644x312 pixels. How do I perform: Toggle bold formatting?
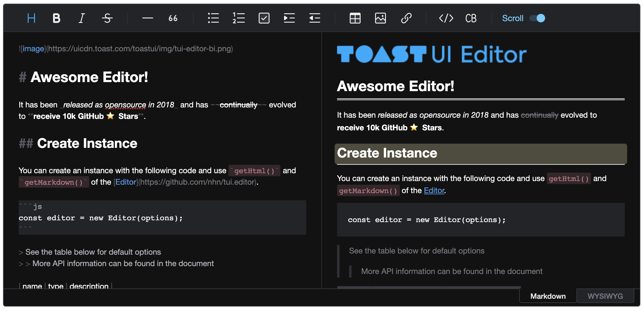[x=56, y=18]
